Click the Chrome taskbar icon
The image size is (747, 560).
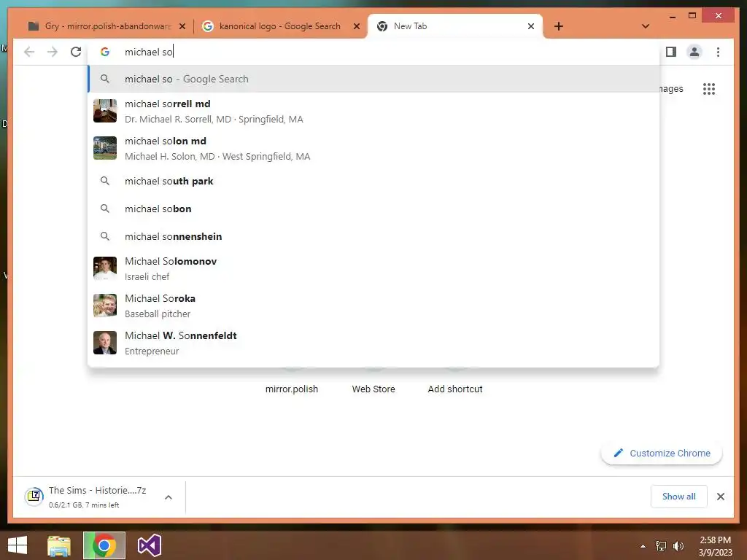(104, 545)
